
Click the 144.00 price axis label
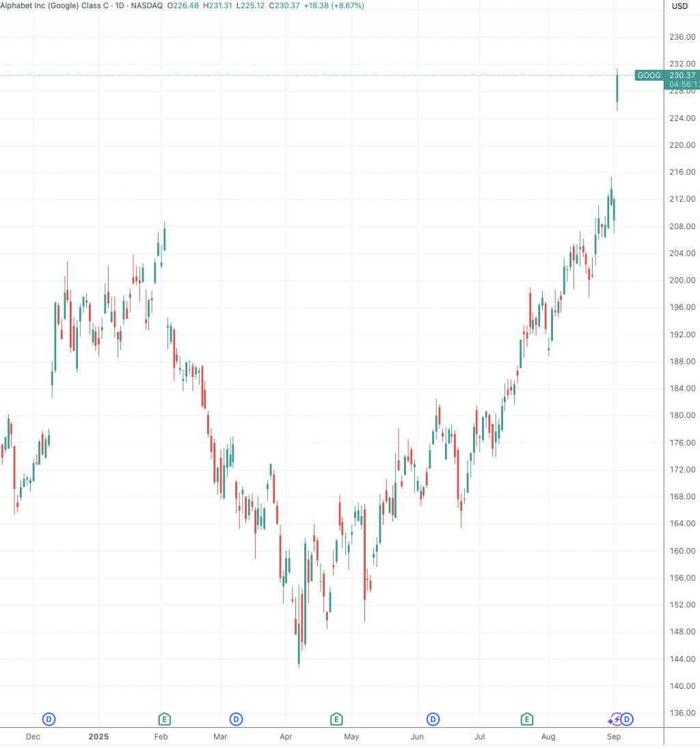click(x=682, y=659)
